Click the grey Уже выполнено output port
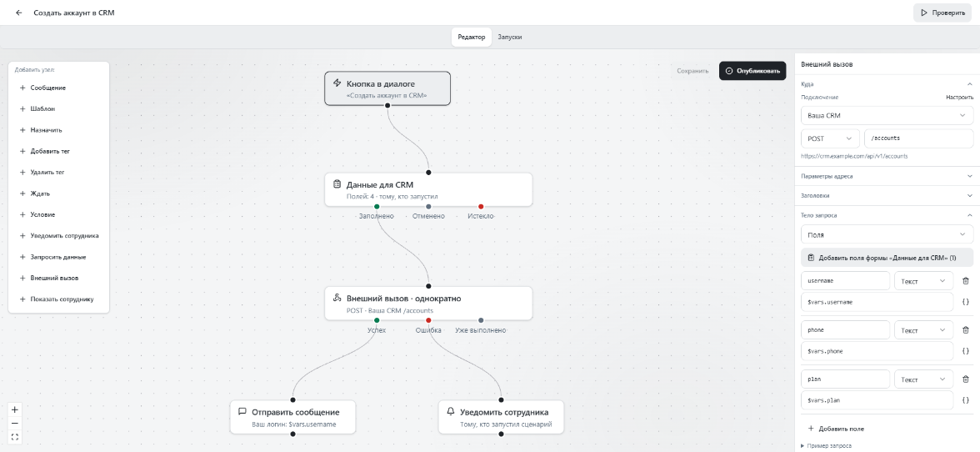980x452 pixels. 481,320
